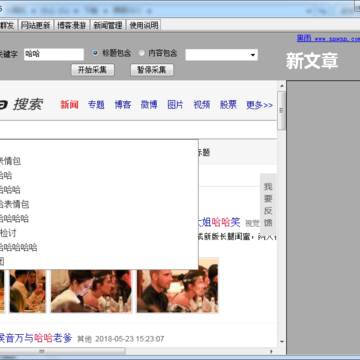Viewport: 360px width, 360px height.
Task: Select the 内容包含 radio button
Action: pos(142,53)
